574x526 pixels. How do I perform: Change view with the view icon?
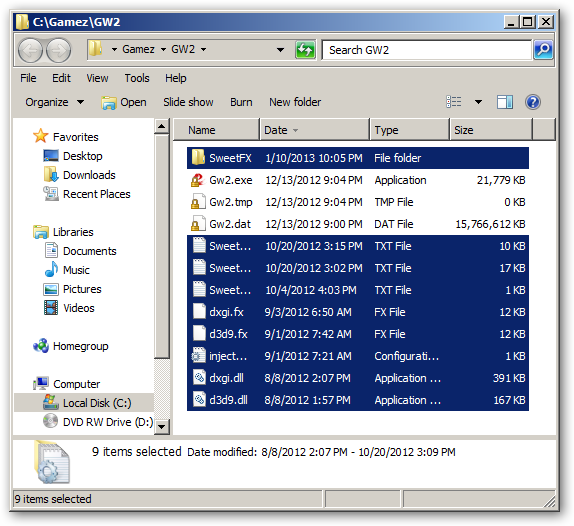(454, 102)
